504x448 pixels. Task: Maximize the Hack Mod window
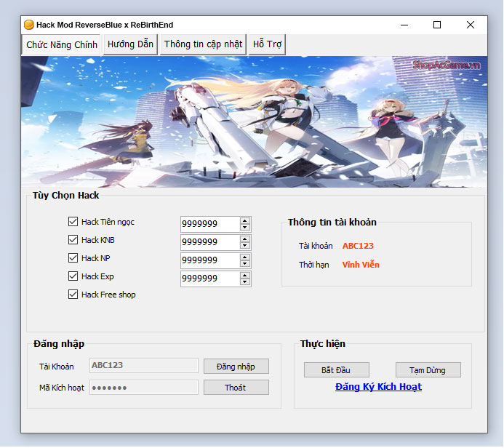click(x=437, y=25)
